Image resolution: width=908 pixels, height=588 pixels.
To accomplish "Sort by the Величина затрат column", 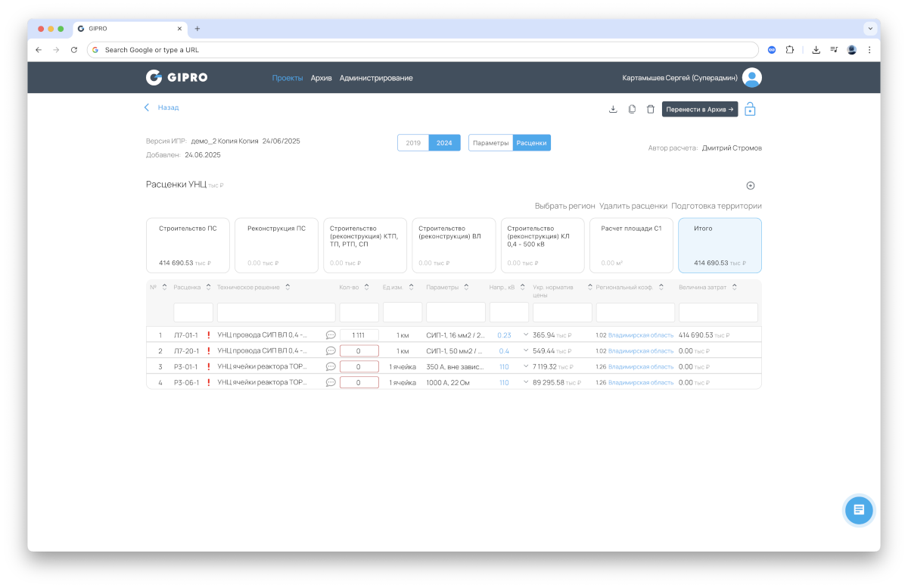I will (734, 288).
